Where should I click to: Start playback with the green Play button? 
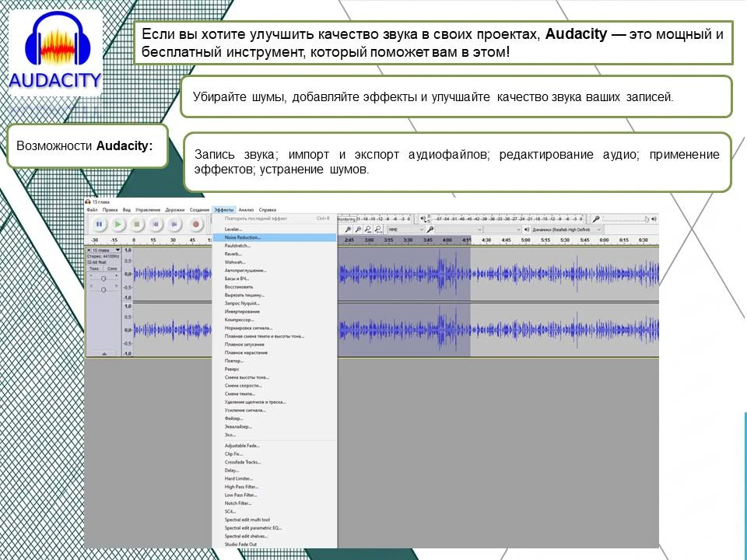click(x=117, y=224)
